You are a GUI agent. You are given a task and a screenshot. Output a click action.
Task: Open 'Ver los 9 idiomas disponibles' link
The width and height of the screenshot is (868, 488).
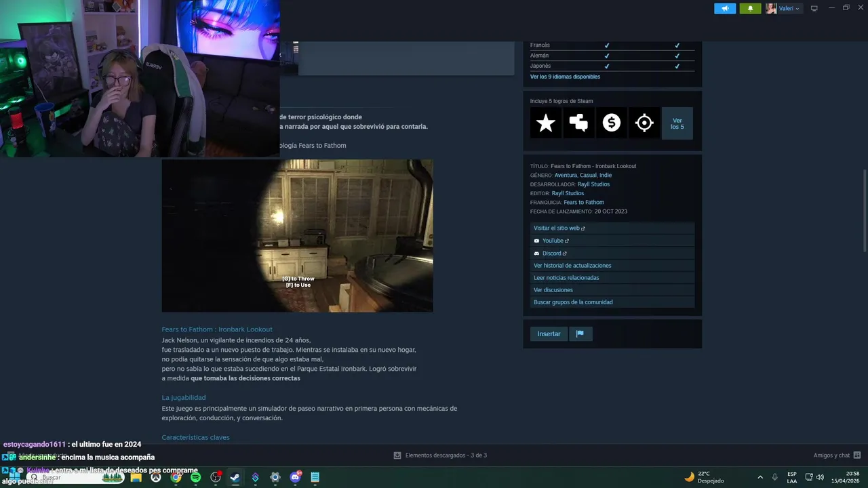(565, 77)
